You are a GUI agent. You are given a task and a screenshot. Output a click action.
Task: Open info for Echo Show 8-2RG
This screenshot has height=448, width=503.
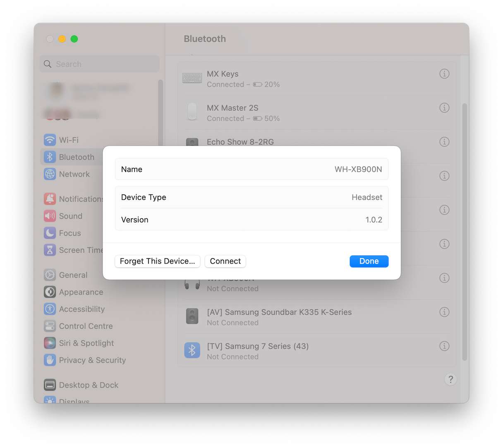click(444, 142)
